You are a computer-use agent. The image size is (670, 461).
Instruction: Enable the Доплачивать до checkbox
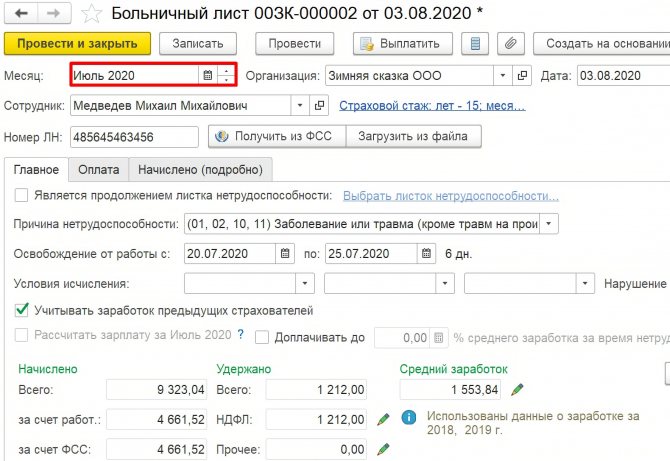(262, 336)
